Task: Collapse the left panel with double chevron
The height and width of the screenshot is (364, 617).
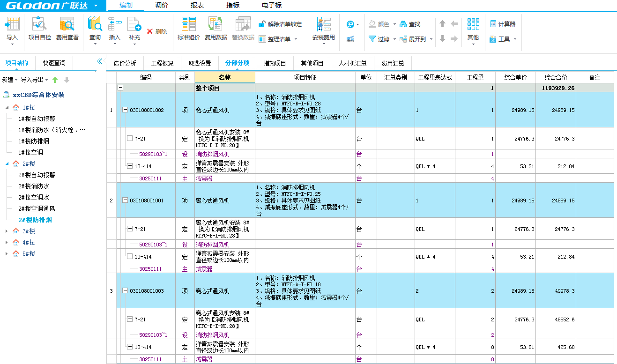Action: click(99, 61)
